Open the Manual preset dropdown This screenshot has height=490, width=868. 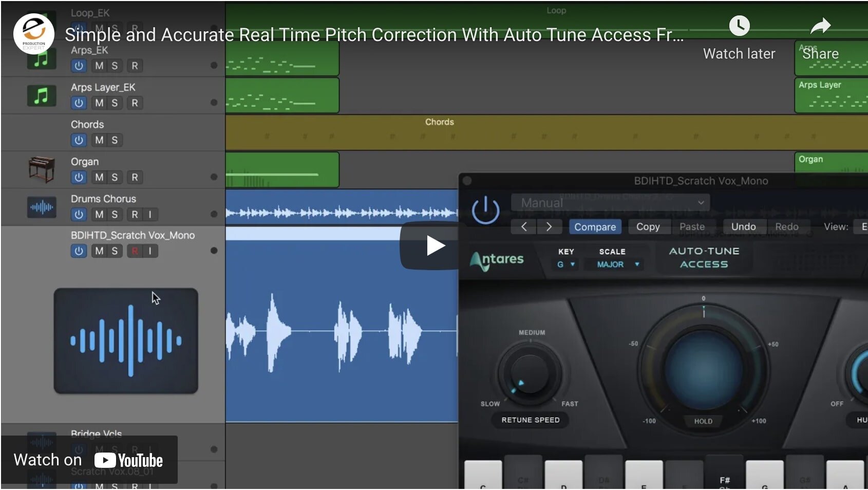[611, 202]
